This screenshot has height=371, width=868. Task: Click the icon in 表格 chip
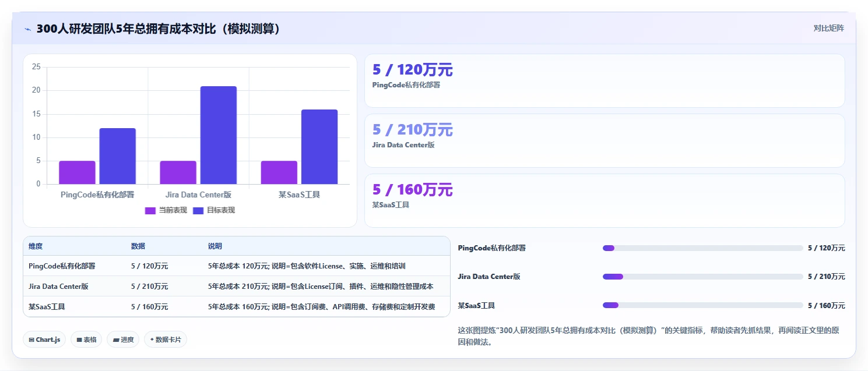click(x=79, y=340)
